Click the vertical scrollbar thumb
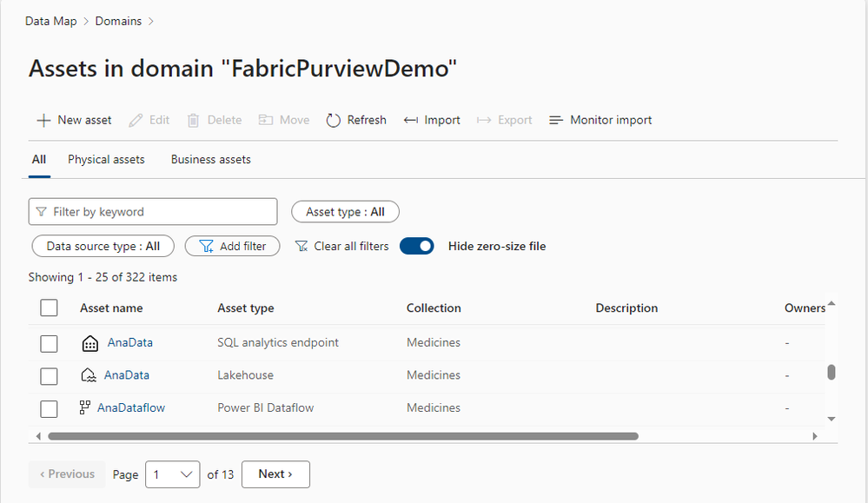Screen dimensions: 868x503 click(x=831, y=373)
